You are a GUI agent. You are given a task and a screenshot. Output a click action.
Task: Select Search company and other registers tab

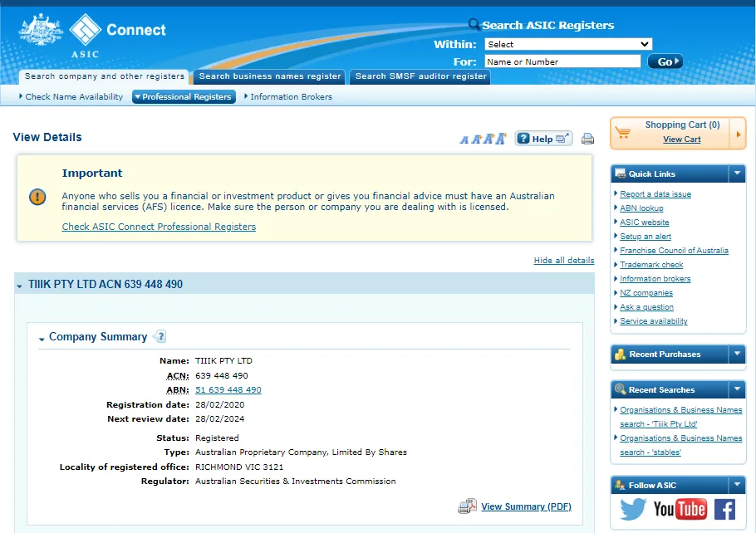104,76
